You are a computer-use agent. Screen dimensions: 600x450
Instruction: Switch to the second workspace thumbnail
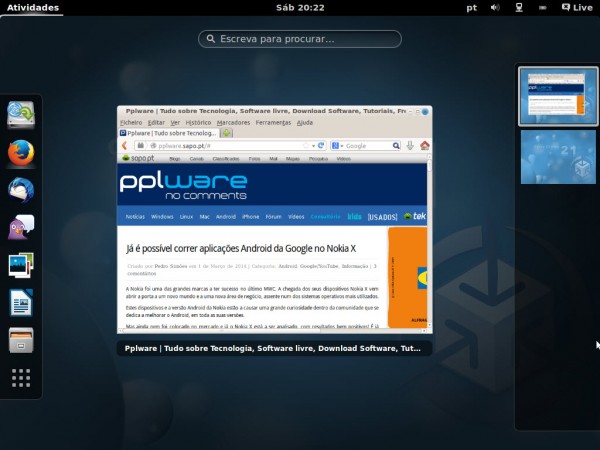click(x=558, y=157)
